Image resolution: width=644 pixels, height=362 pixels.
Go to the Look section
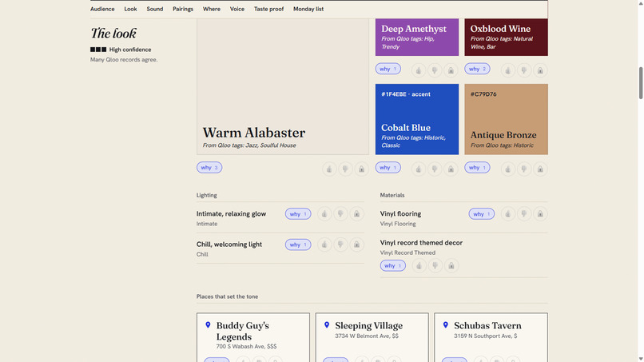[130, 9]
